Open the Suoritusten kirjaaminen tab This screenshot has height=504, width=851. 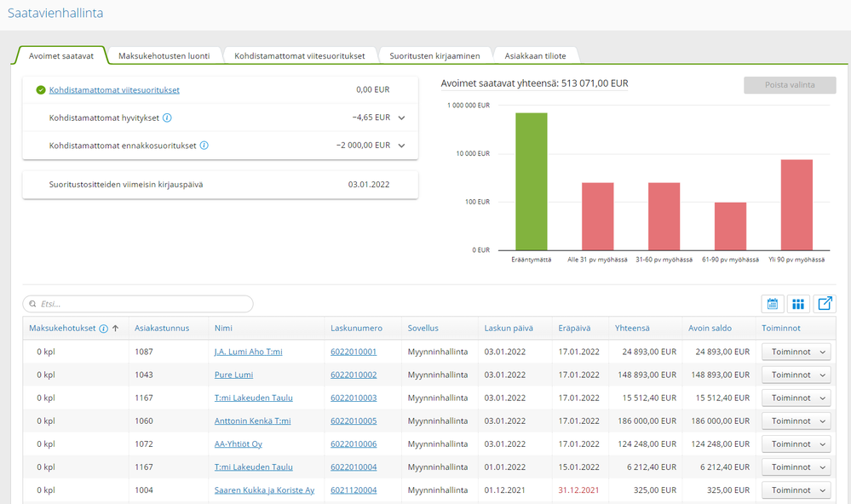point(434,56)
